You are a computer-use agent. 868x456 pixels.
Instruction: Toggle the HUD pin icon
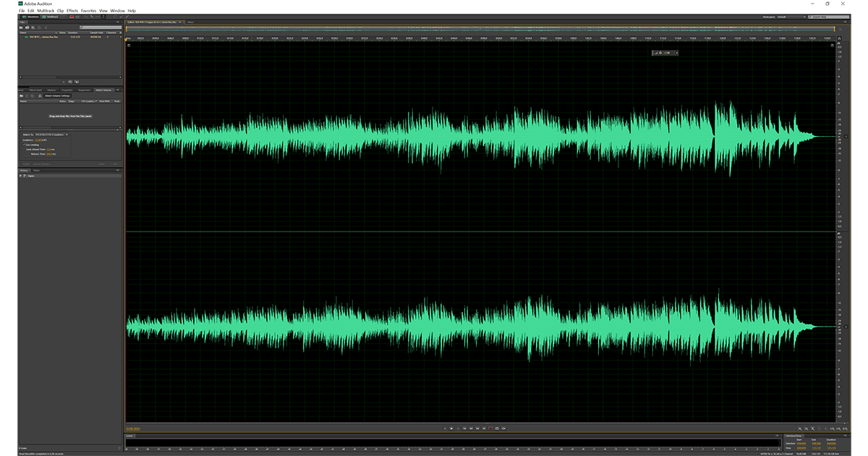[x=677, y=53]
